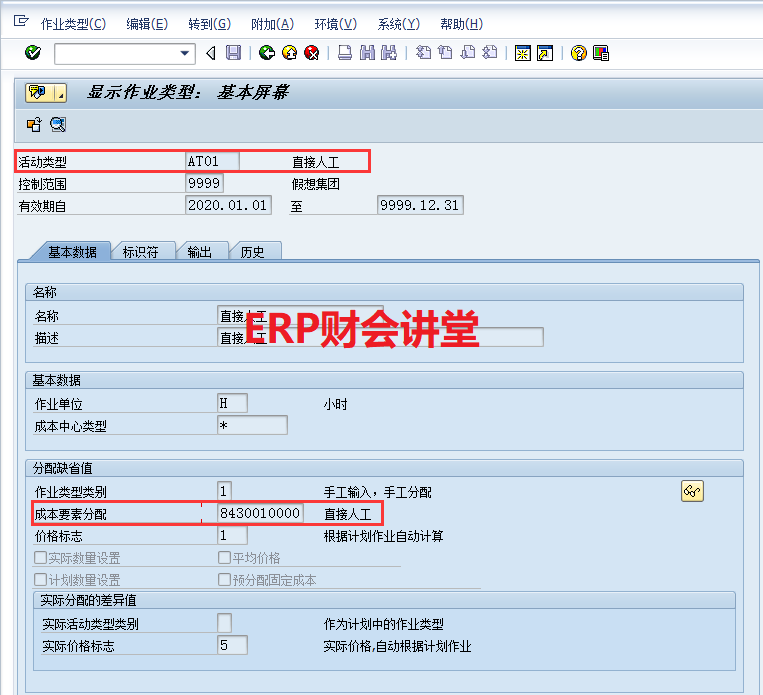Open the 环境(V) menu
The width and height of the screenshot is (763, 695).
pos(335,24)
